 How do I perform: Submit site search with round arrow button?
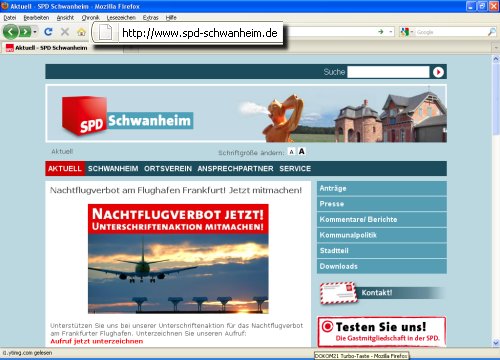[x=438, y=72]
